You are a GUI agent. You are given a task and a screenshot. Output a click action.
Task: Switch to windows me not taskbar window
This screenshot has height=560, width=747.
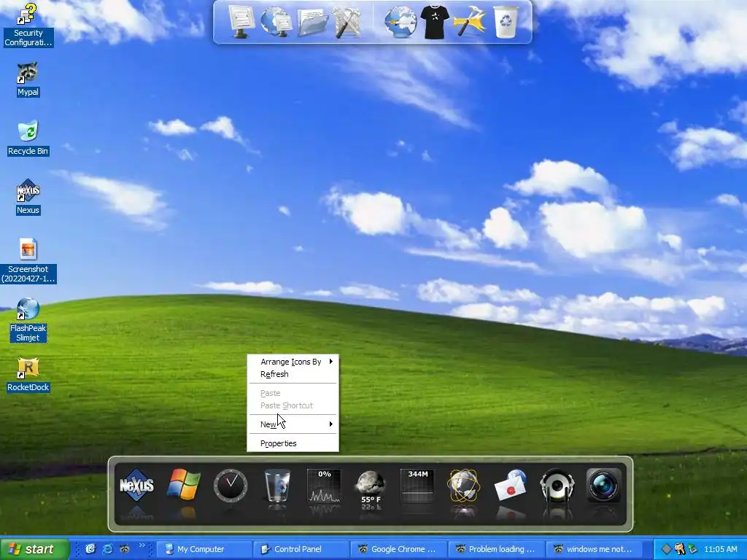594,549
